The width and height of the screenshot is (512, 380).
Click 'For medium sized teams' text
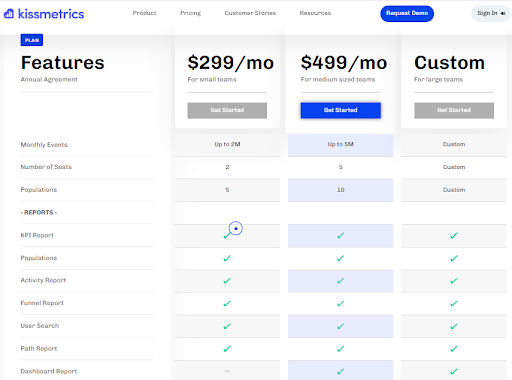click(338, 79)
